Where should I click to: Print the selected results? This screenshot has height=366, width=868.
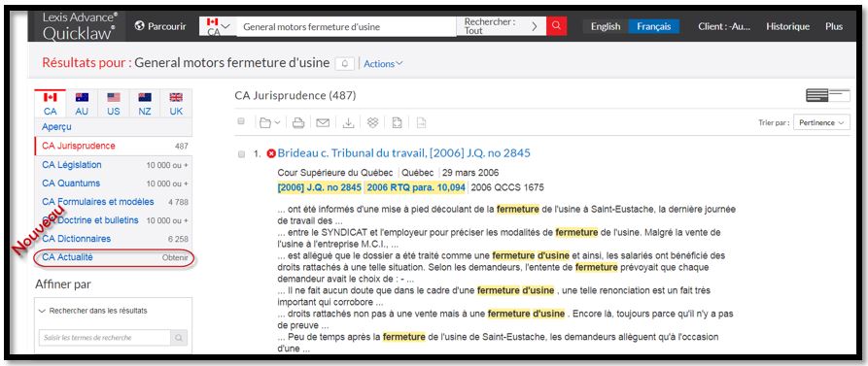pyautogui.click(x=298, y=122)
